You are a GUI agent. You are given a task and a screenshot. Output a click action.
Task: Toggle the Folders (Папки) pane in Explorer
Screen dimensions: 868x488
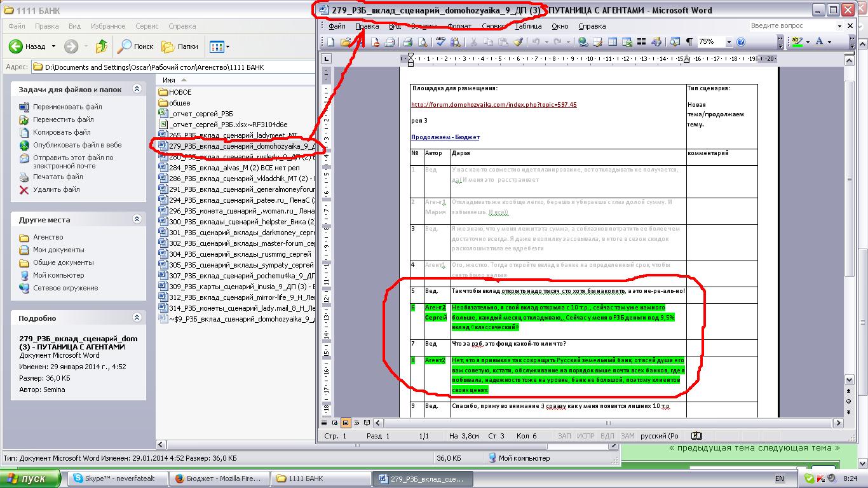(x=180, y=46)
